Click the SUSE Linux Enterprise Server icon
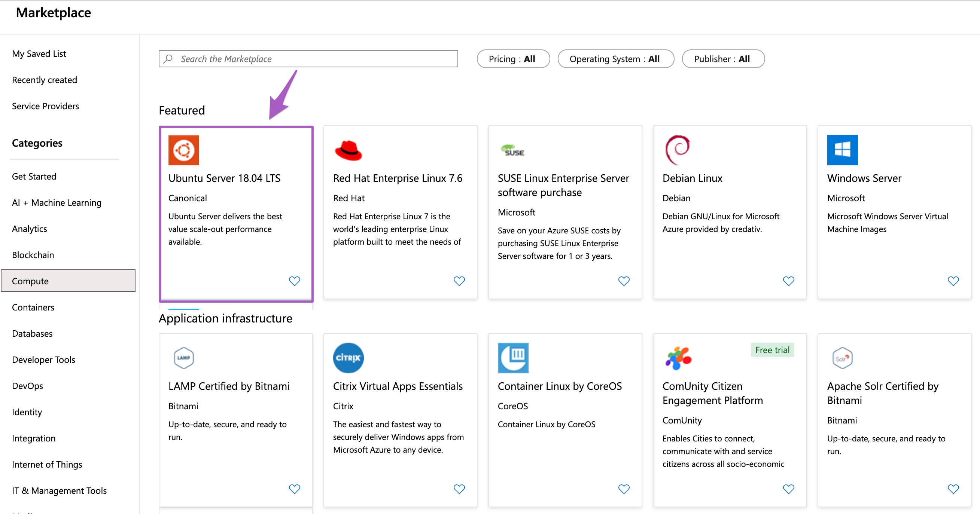980x514 pixels. [511, 150]
